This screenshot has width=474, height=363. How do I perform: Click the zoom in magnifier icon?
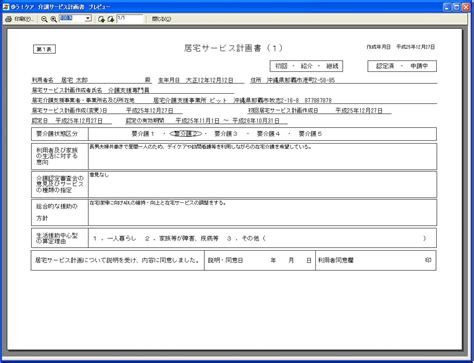(x=53, y=19)
